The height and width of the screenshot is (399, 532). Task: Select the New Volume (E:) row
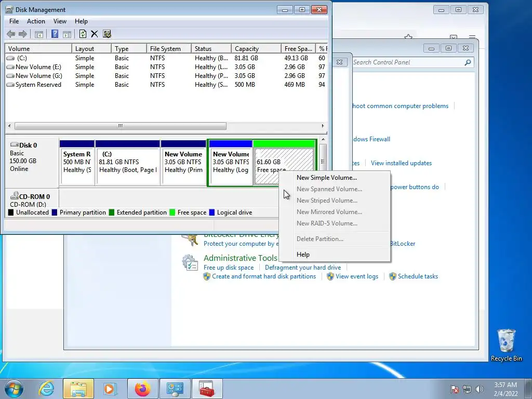pos(166,67)
